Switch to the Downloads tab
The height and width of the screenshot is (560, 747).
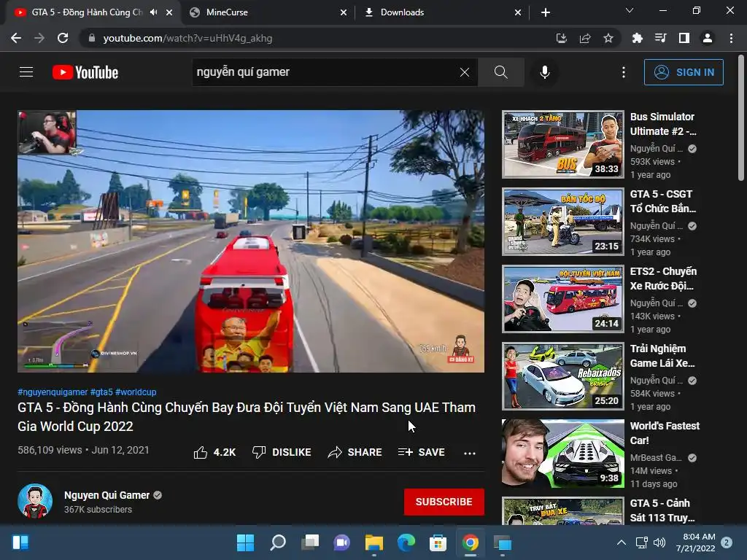(x=443, y=12)
